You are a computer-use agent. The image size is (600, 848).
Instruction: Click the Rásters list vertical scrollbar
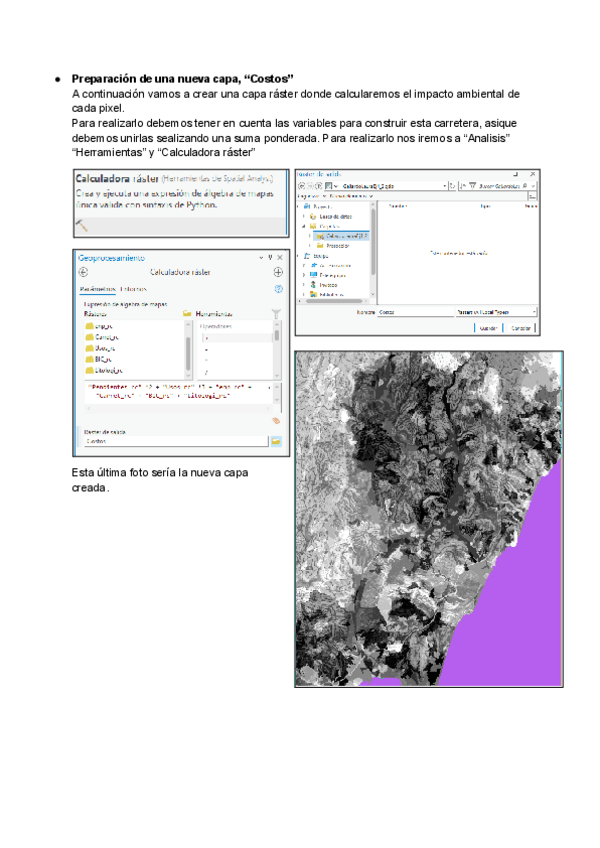188,350
